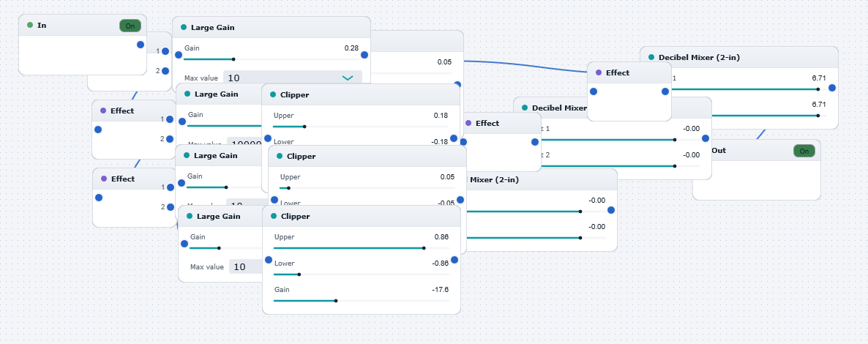Open Max value dropdown in top Large Gain
The height and width of the screenshot is (344, 868).
[x=293, y=78]
